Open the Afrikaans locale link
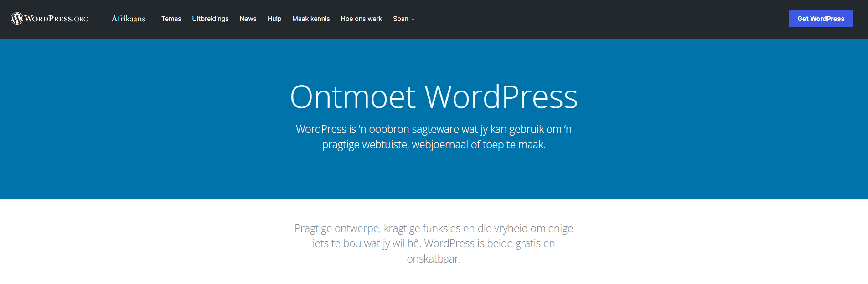868x284 pixels. [128, 19]
